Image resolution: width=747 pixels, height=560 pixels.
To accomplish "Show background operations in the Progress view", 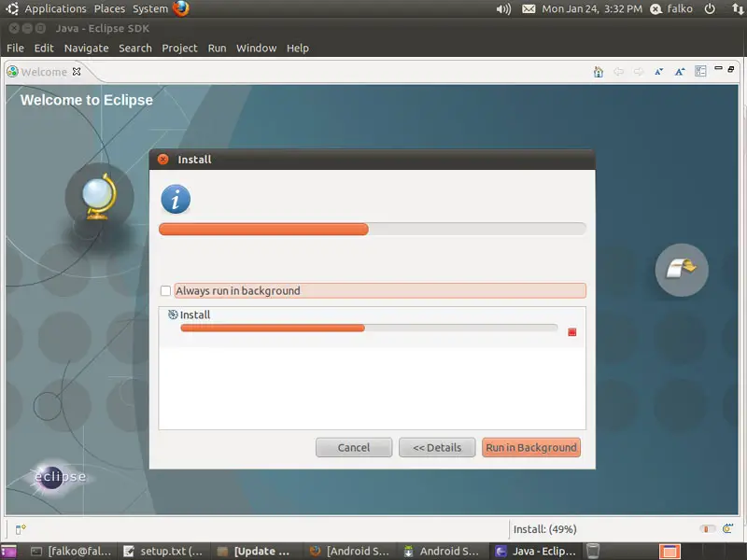I will pyautogui.click(x=727, y=528).
